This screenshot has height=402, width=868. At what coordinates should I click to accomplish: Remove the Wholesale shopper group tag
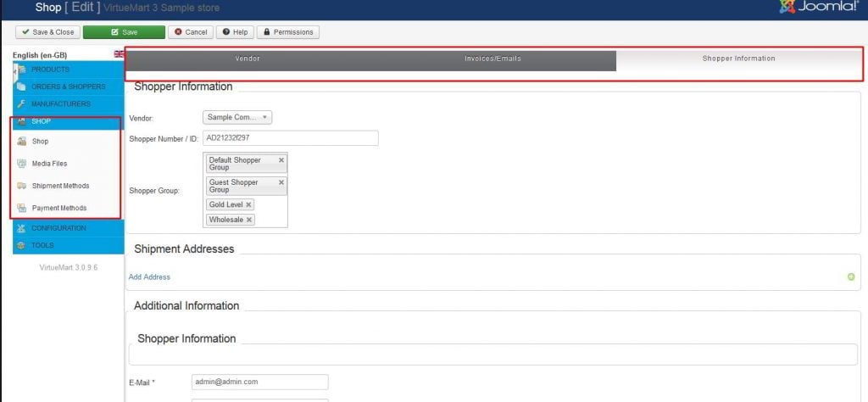249,220
